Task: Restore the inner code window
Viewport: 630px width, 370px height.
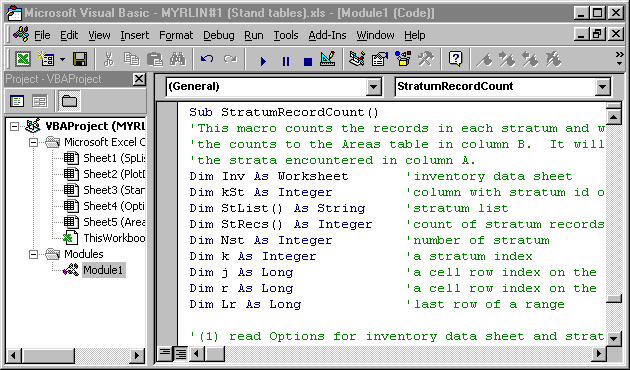Action: pyautogui.click(x=597, y=35)
